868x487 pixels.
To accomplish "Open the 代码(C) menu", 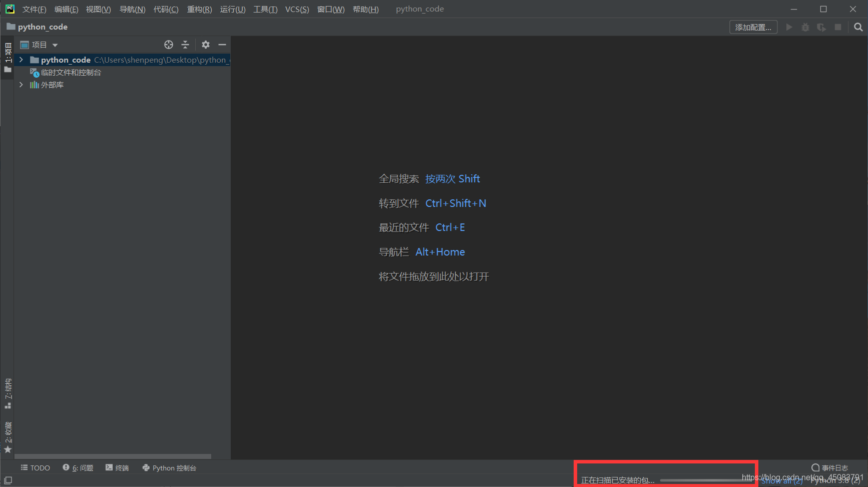I will 166,9.
